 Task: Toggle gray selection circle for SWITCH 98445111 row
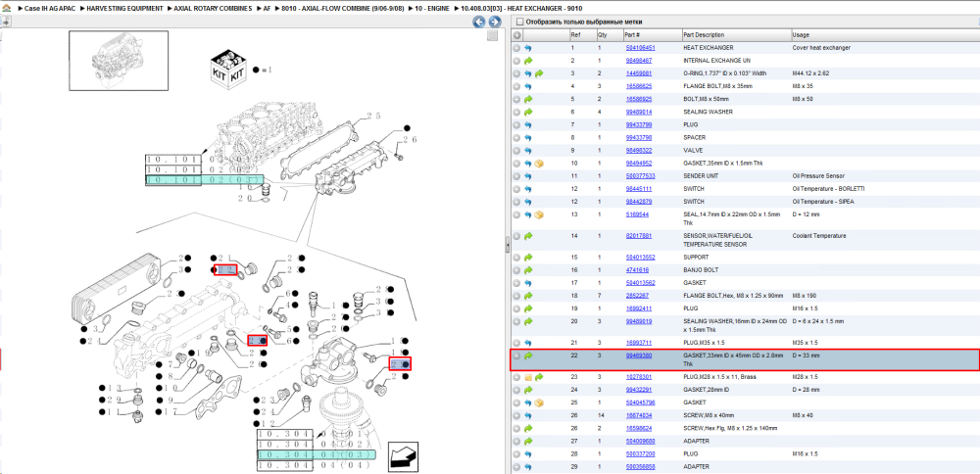pos(516,189)
